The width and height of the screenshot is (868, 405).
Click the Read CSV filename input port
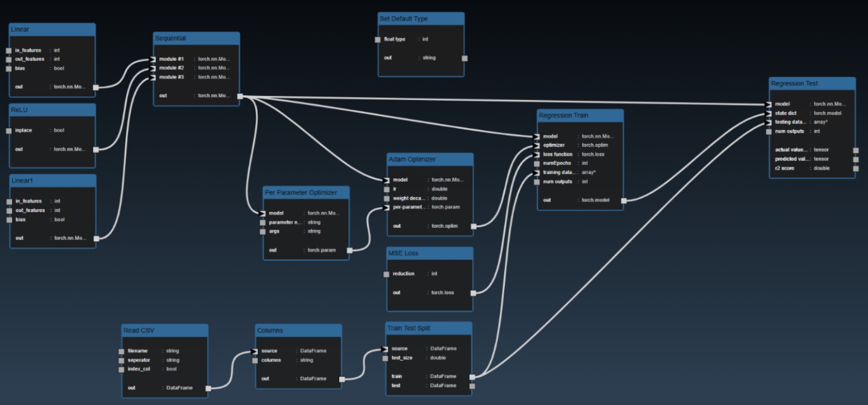tap(121, 351)
